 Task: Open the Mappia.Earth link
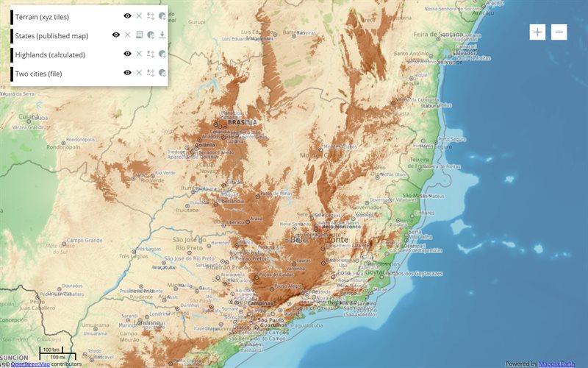[x=556, y=364]
